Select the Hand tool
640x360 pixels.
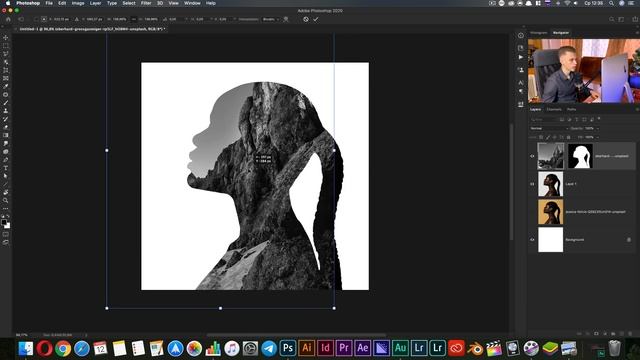coord(6,192)
